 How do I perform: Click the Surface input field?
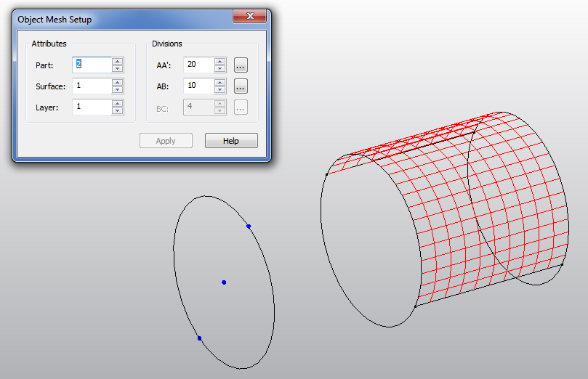[x=92, y=86]
